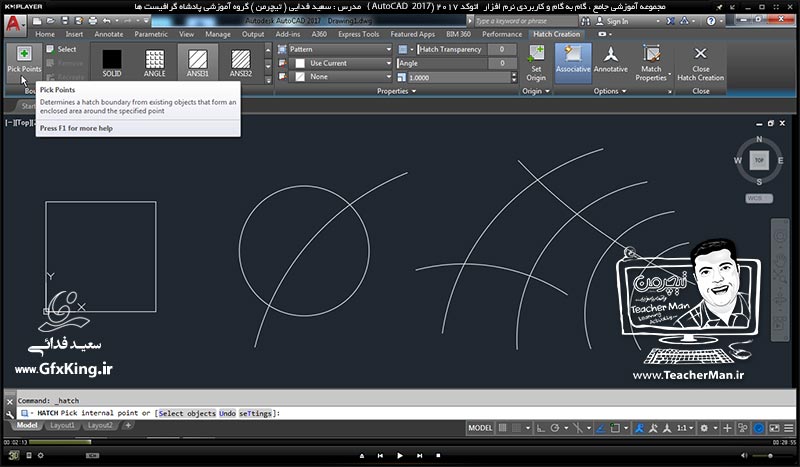The image size is (800, 467).
Task: Click the TOP face of the ViewCube
Action: [x=759, y=160]
